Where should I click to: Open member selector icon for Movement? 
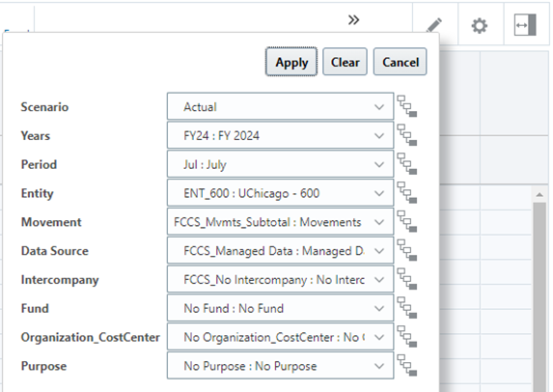(x=407, y=221)
